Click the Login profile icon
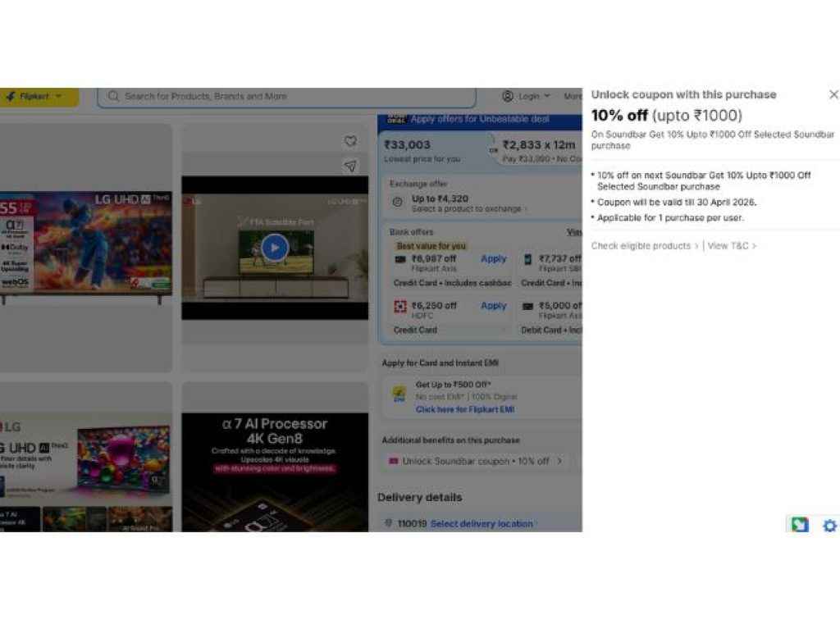This screenshot has width=840, height=620. point(508,96)
